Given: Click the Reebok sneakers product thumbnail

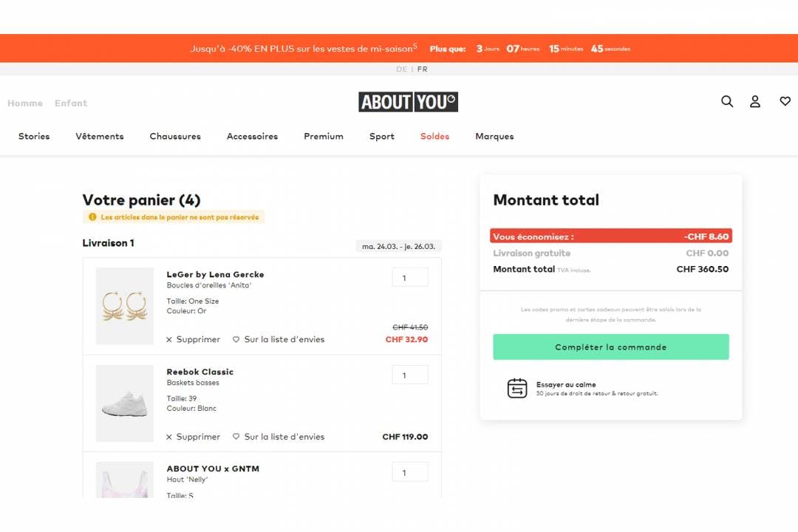Looking at the screenshot, I should click(x=124, y=403).
